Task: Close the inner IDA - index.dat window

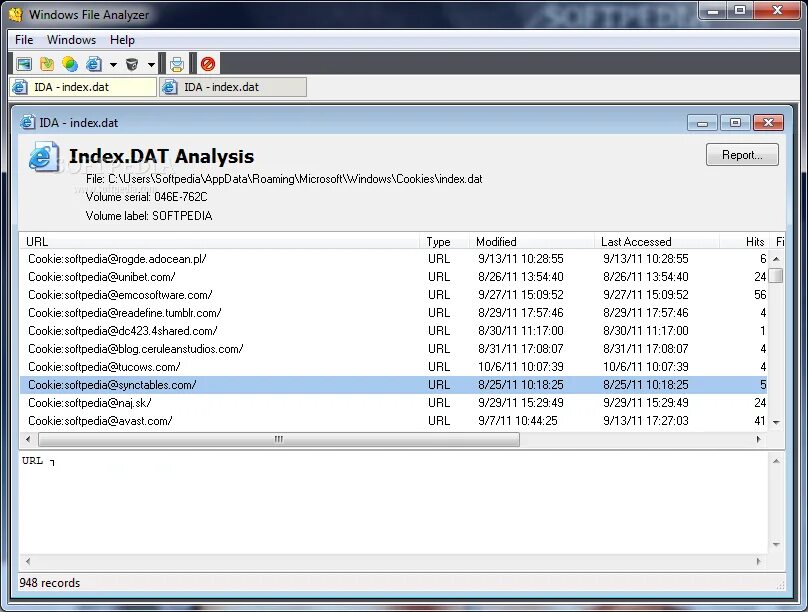Action: [768, 123]
